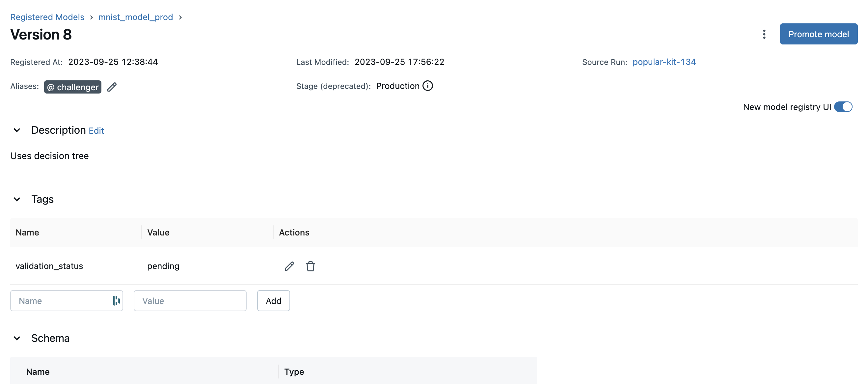This screenshot has width=868, height=384.
Task: Click the edit tag pencil icon
Action: point(289,265)
